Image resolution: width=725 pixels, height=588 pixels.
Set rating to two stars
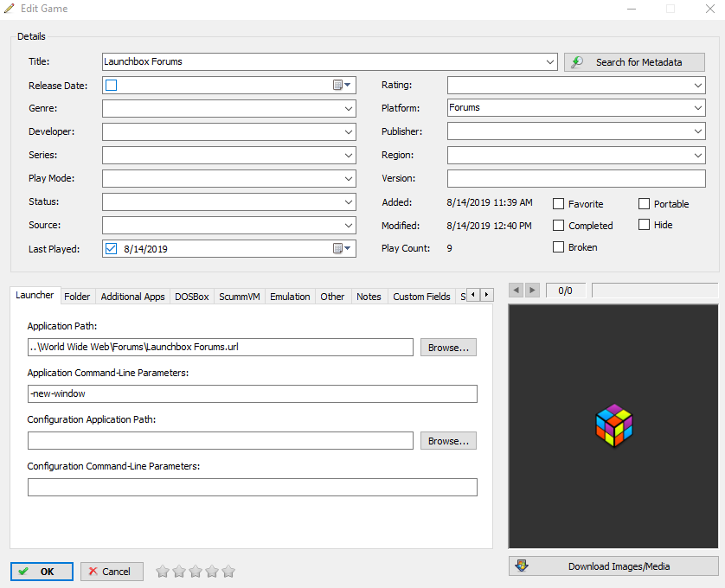[179, 572]
